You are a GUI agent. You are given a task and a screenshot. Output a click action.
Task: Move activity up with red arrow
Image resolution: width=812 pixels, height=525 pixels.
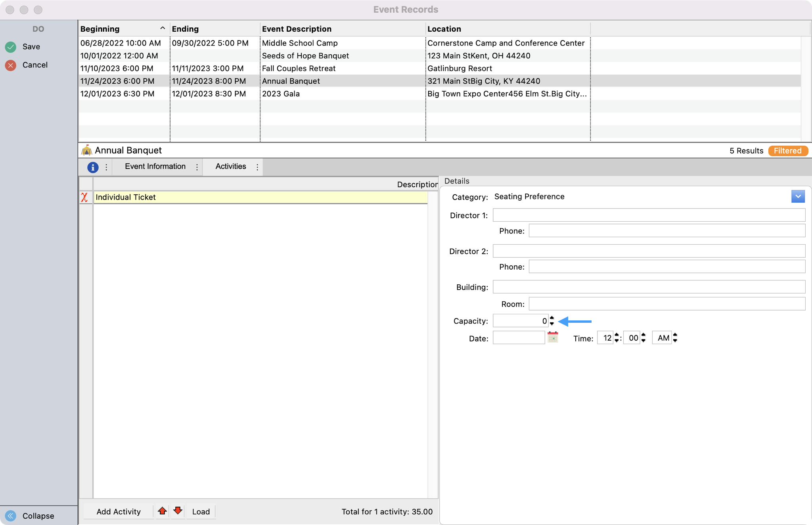162,511
